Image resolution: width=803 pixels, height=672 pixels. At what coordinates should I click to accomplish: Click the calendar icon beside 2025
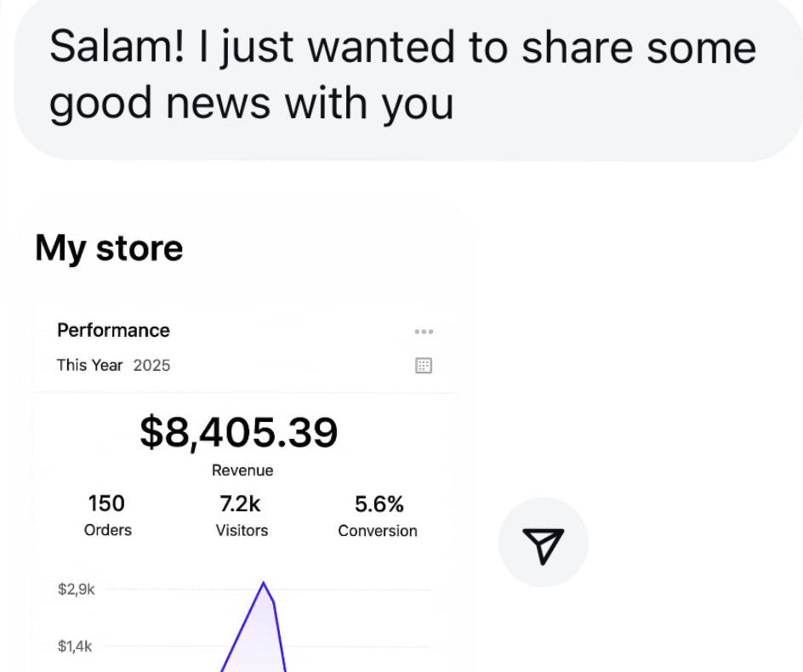coord(424,366)
